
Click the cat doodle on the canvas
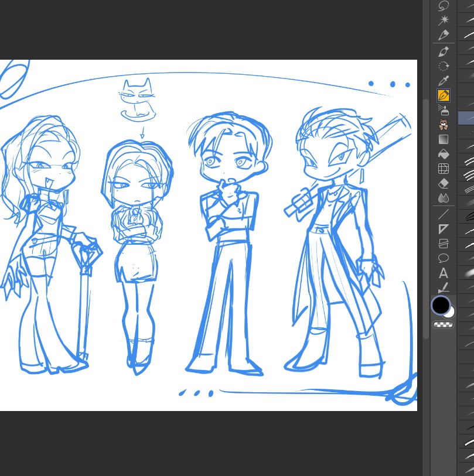pos(138,100)
